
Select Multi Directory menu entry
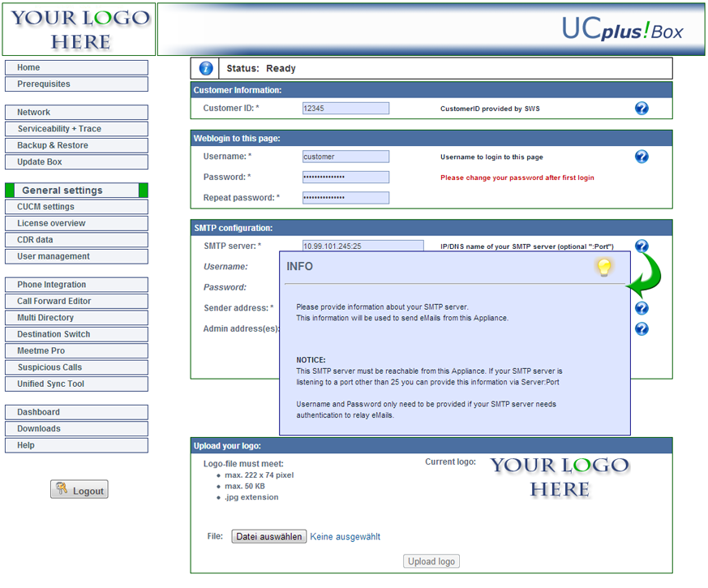76,317
